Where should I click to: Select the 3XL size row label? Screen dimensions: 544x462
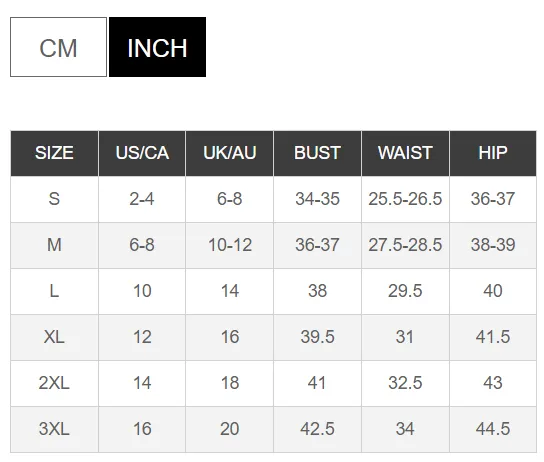point(54,429)
